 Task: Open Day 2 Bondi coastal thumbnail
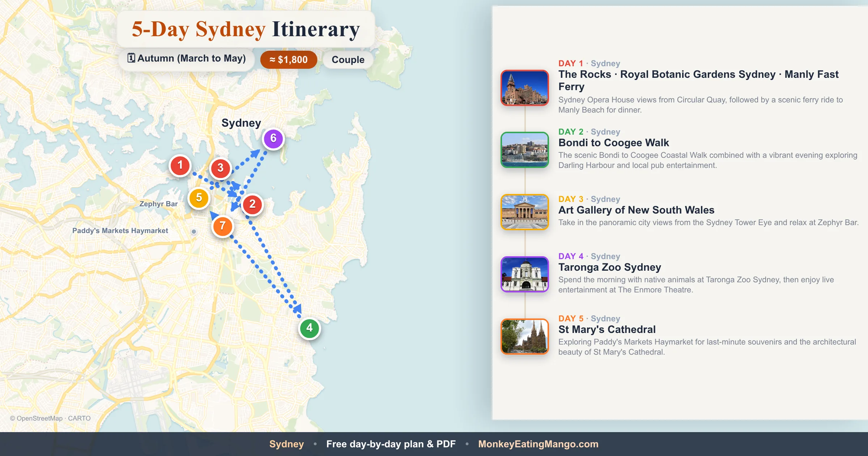click(x=525, y=150)
